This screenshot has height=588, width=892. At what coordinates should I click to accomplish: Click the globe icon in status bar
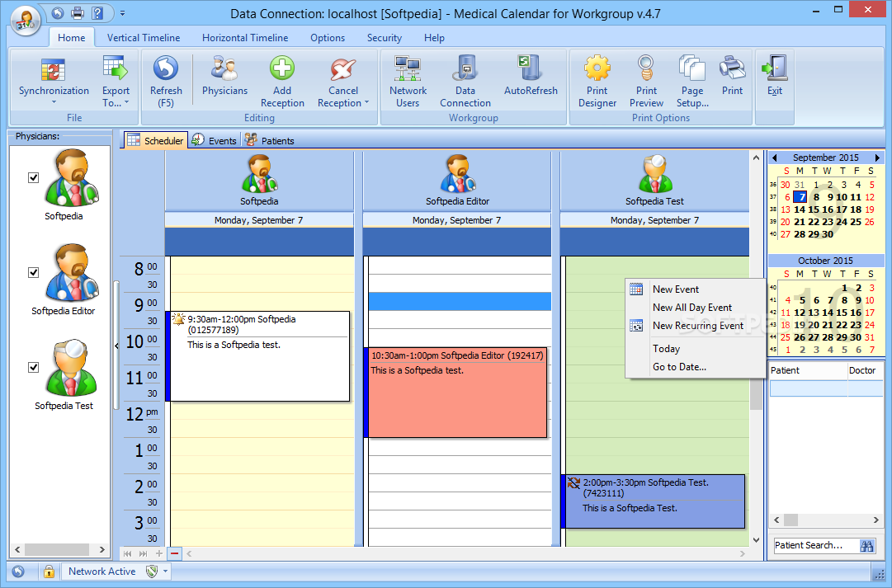tap(18, 572)
